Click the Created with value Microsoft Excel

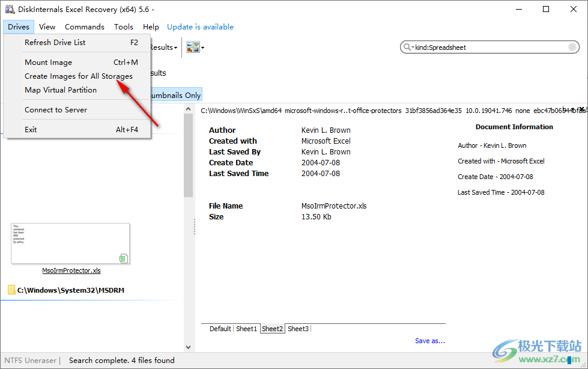click(x=326, y=141)
